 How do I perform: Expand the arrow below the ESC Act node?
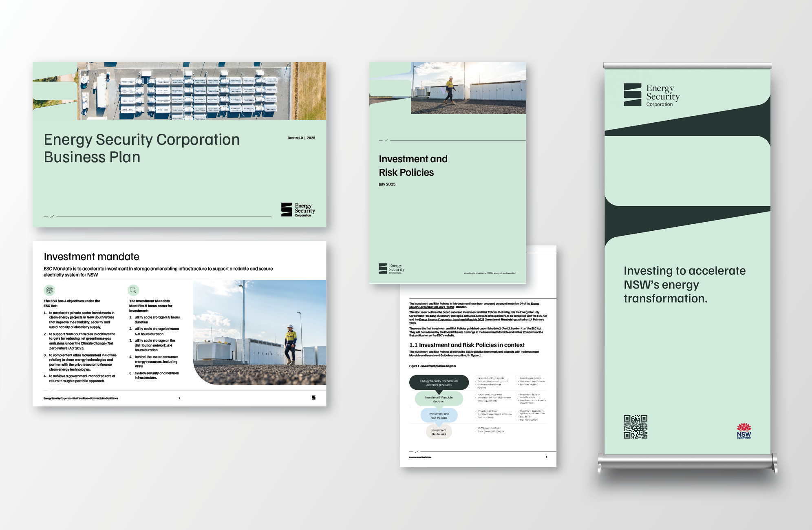pos(439,392)
